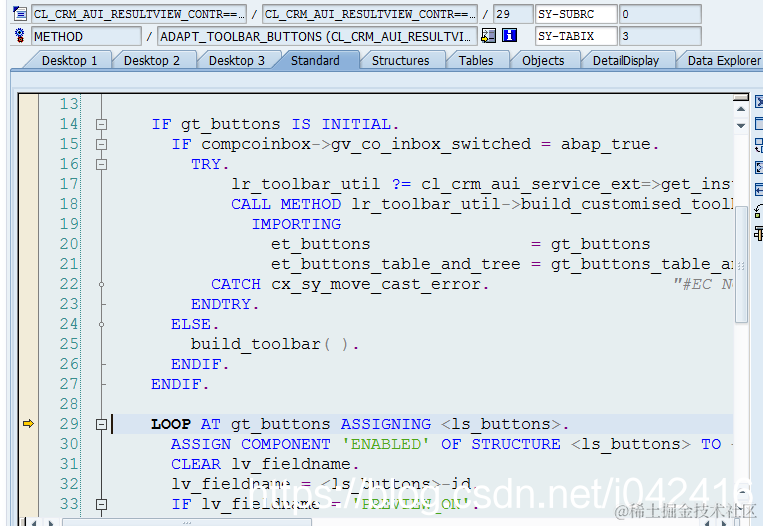
Task: Click the lr_toolbar_util variable on line 17
Action: [x=305, y=184]
